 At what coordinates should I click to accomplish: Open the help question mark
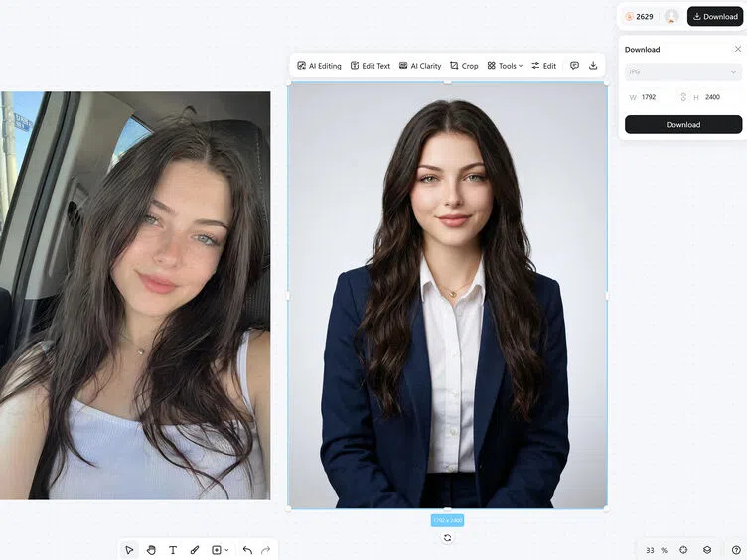(736, 550)
